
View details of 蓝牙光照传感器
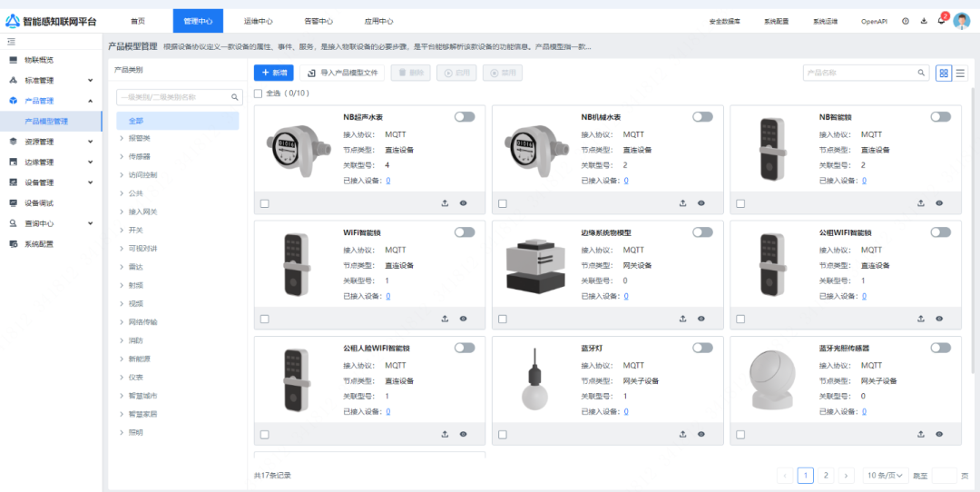click(939, 434)
